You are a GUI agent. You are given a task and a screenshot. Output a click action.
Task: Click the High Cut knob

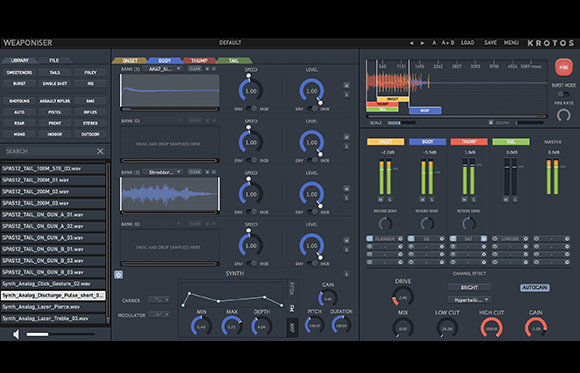[491, 327]
